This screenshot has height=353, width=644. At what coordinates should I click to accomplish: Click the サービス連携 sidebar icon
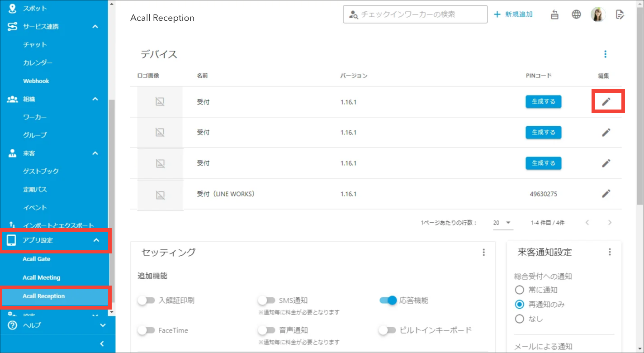click(x=13, y=27)
